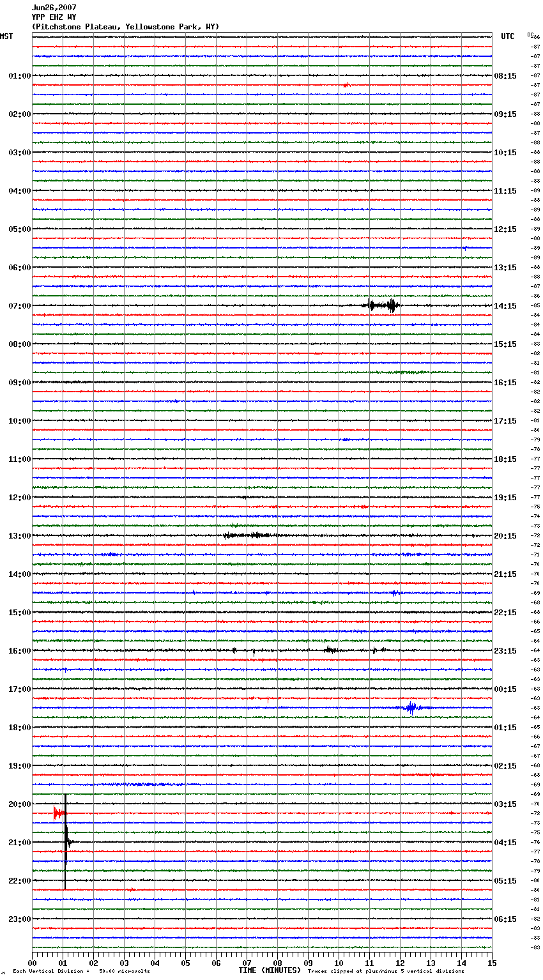Click the Pitchstone Plateau location subtitle
The height and width of the screenshot is (980, 543).
pyautogui.click(x=125, y=27)
